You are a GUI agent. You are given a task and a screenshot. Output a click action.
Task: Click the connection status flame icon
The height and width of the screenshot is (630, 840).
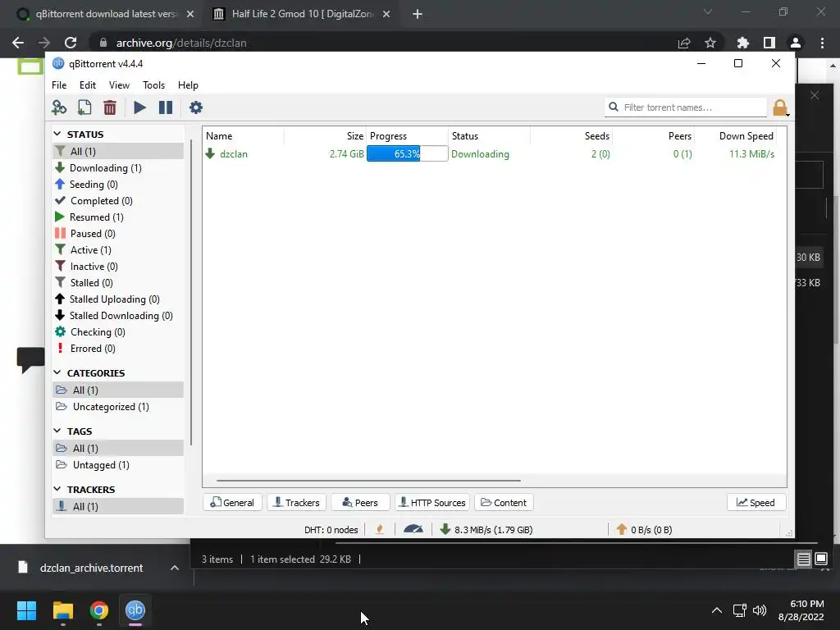click(x=380, y=529)
